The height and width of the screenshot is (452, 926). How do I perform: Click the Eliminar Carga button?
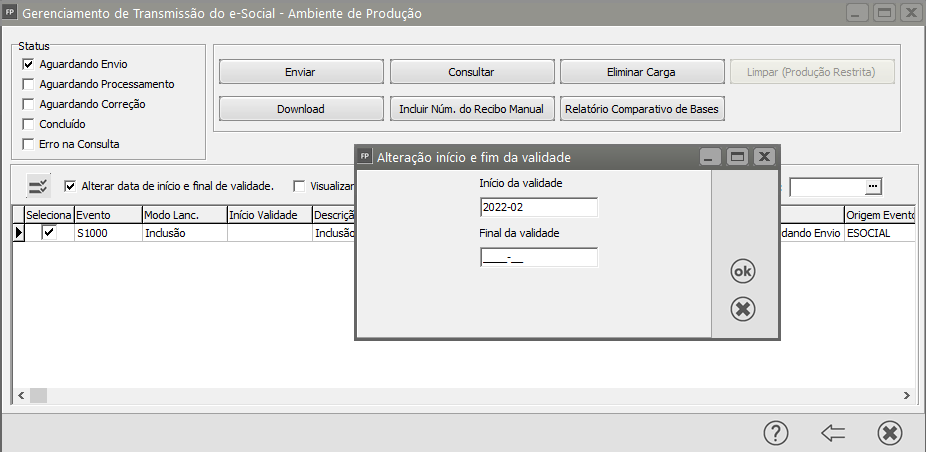[x=641, y=72]
